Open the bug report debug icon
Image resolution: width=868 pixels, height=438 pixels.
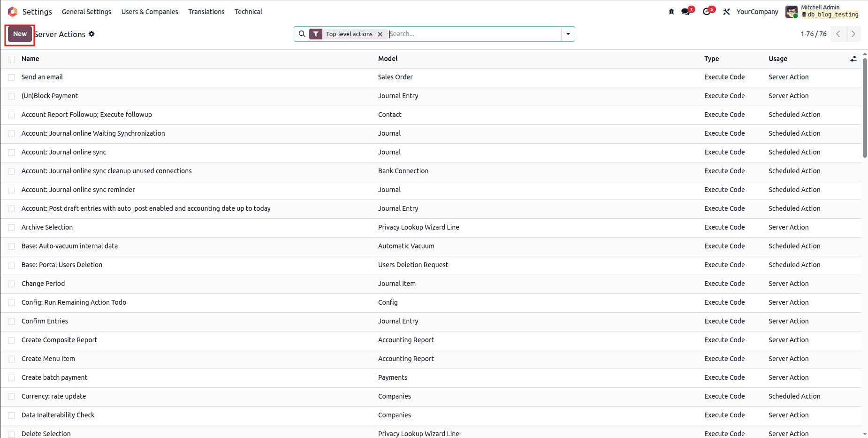coord(671,11)
